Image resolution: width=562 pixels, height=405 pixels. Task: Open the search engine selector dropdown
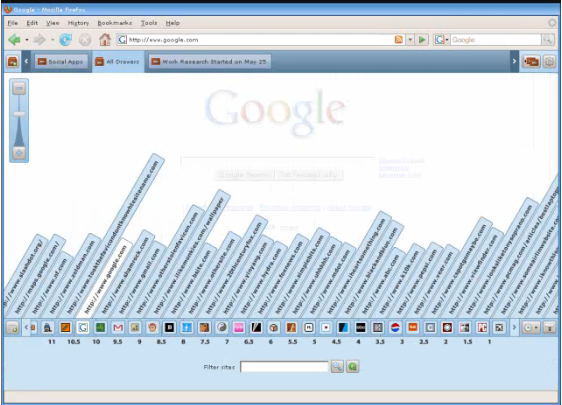click(x=441, y=40)
